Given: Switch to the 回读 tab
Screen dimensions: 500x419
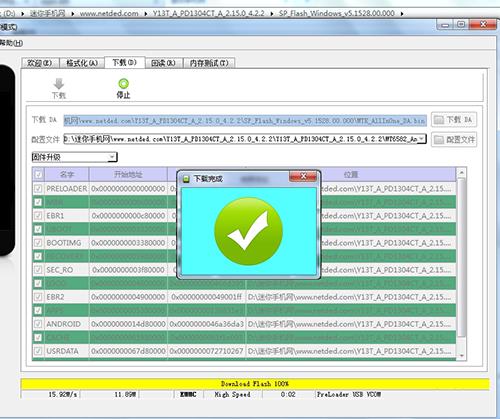Looking at the screenshot, I should (164, 63).
